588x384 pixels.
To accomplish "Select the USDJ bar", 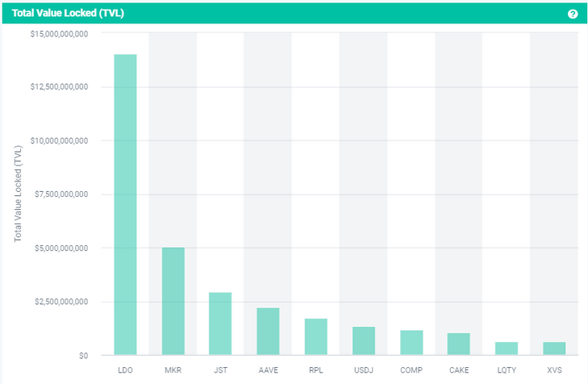I will (x=363, y=340).
